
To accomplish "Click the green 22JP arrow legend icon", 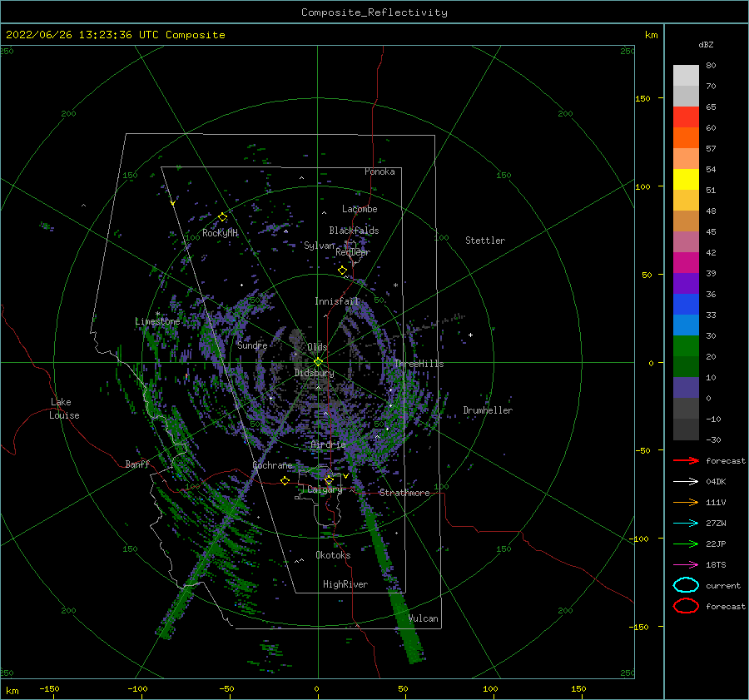I will tap(686, 544).
